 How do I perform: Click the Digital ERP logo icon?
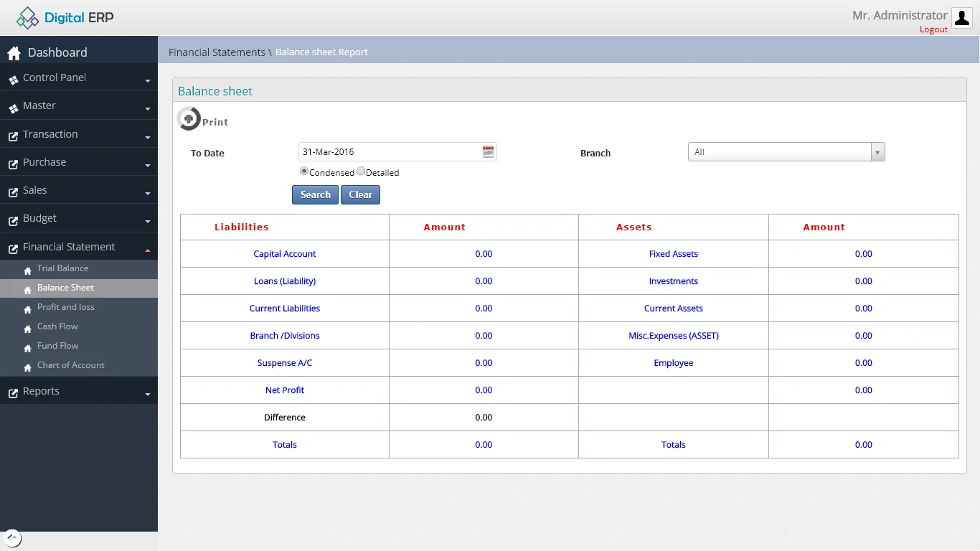(x=28, y=17)
